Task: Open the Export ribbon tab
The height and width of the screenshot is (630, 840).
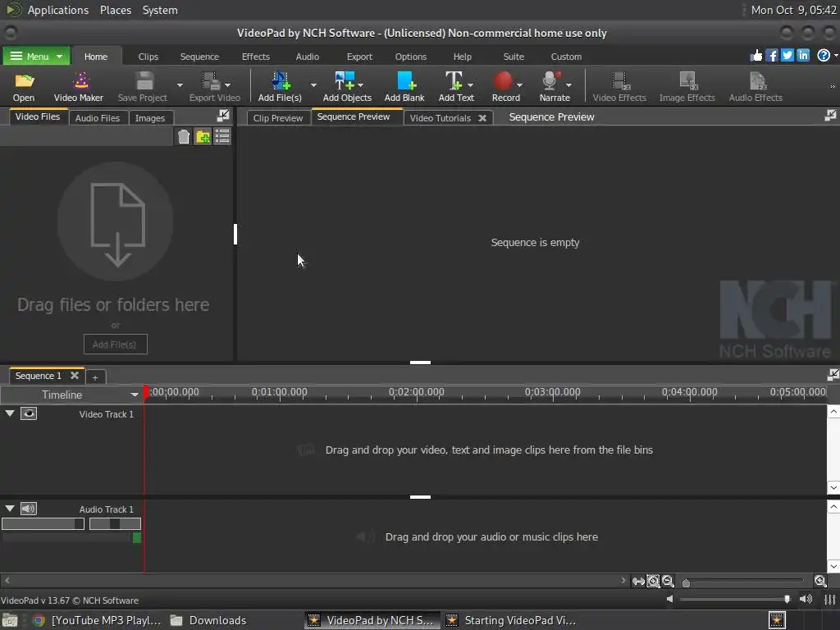Action: click(x=359, y=57)
